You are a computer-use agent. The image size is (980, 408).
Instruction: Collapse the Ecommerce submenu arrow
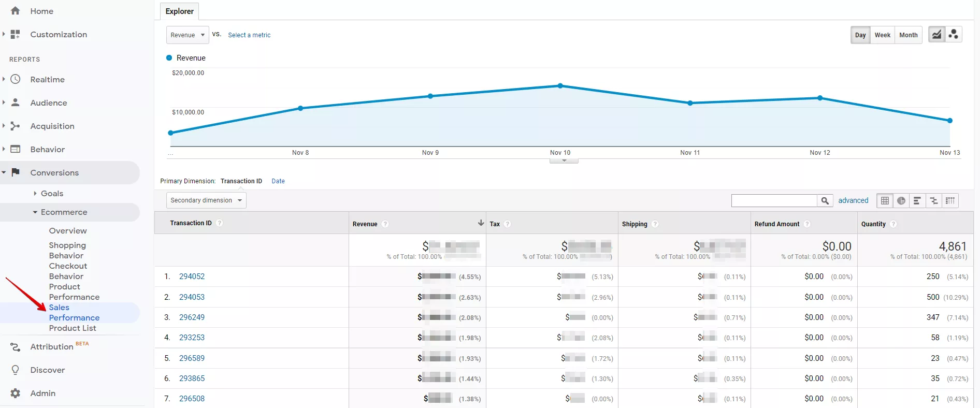click(35, 212)
